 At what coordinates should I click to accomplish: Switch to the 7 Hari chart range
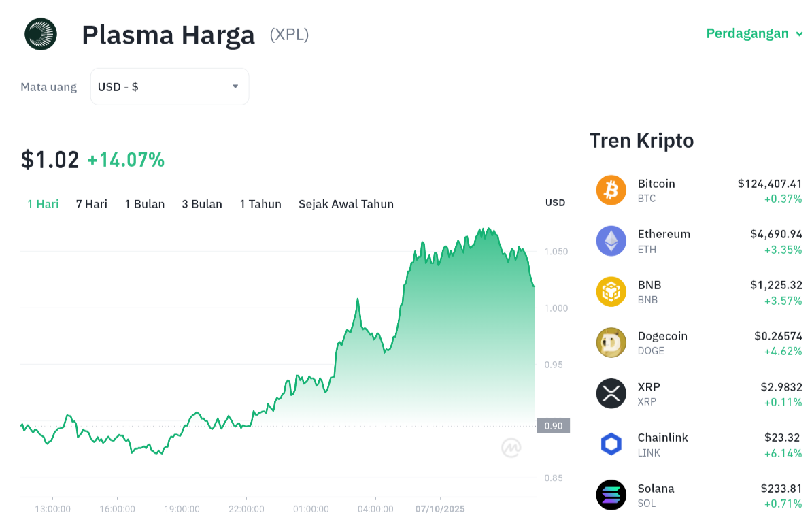coord(92,204)
